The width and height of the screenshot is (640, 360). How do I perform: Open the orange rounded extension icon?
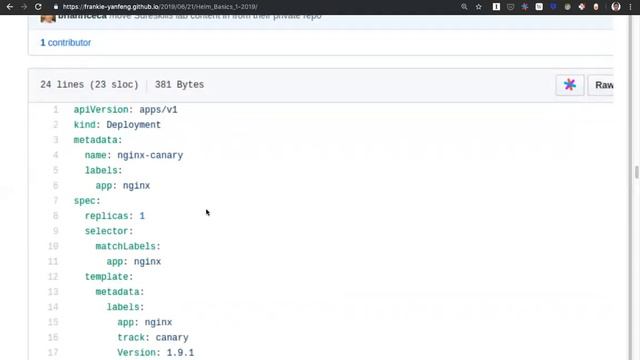click(596, 7)
